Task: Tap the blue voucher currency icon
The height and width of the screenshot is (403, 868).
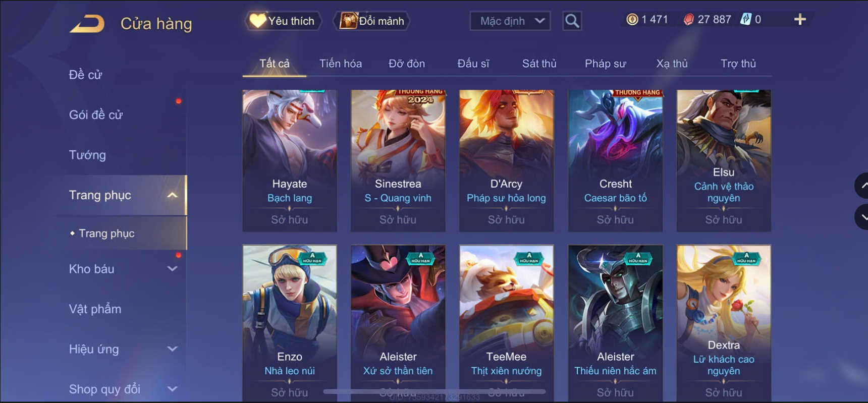Action: (x=745, y=20)
